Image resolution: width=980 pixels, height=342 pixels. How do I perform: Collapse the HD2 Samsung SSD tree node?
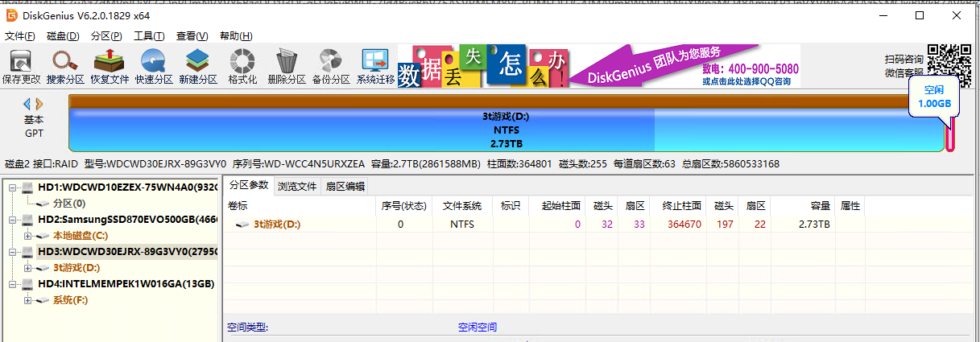pos(12,220)
